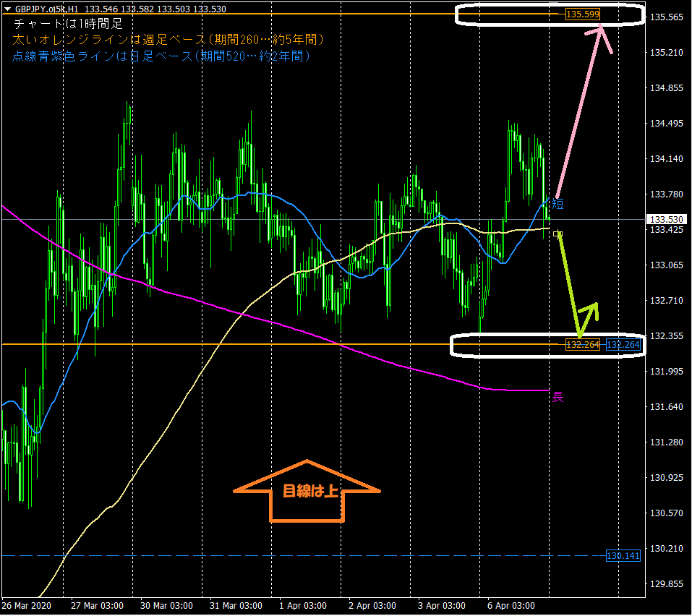Select the small yellow square marker
The image size is (692, 616).
[x=558, y=234]
